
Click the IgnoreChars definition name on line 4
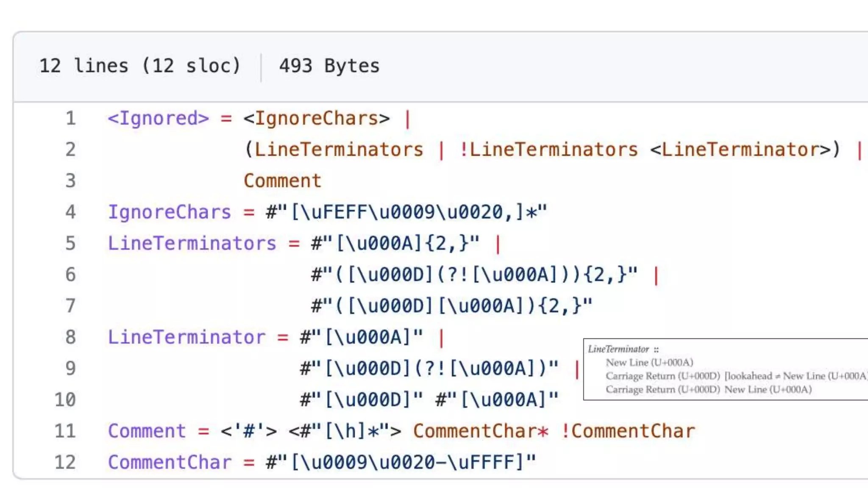170,212
